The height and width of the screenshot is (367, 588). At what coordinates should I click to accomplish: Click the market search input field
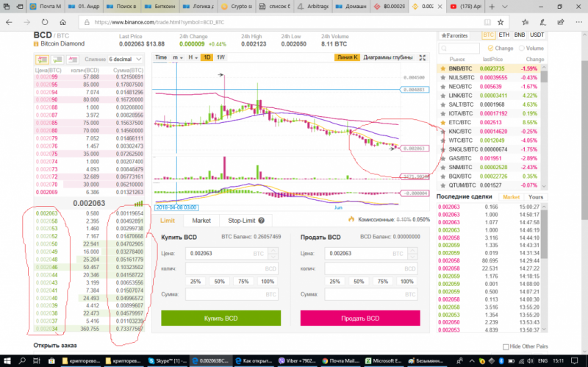pos(459,49)
